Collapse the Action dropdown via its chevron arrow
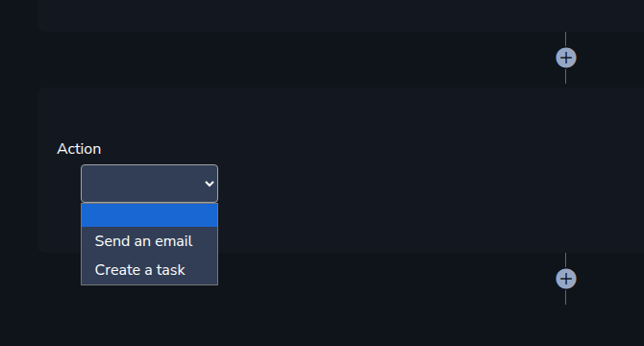This screenshot has height=346, width=644. (210, 184)
